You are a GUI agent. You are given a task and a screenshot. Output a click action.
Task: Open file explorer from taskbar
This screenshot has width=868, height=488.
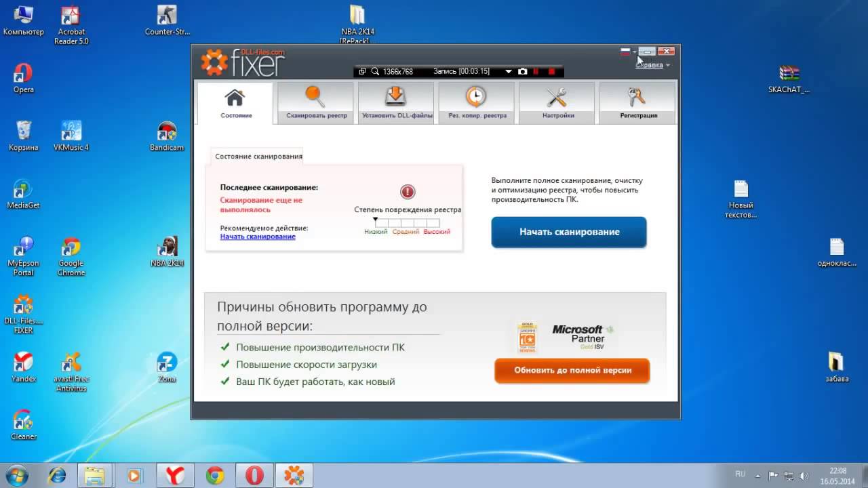click(x=96, y=475)
